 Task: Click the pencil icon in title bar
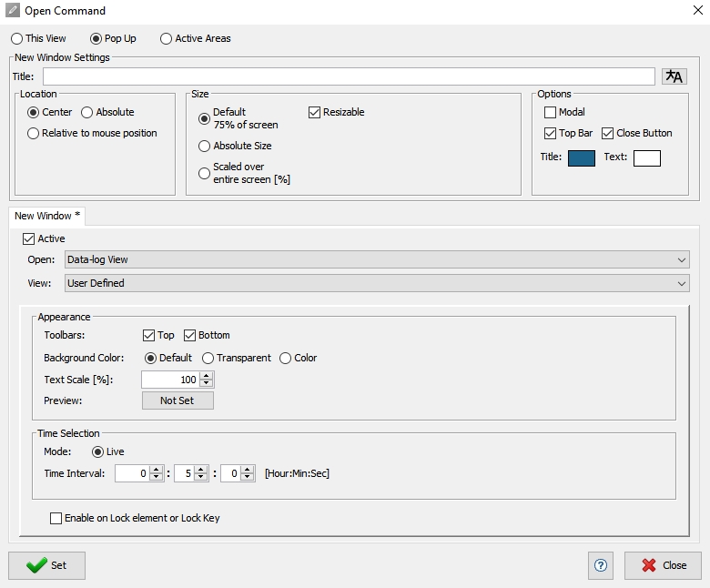13,10
